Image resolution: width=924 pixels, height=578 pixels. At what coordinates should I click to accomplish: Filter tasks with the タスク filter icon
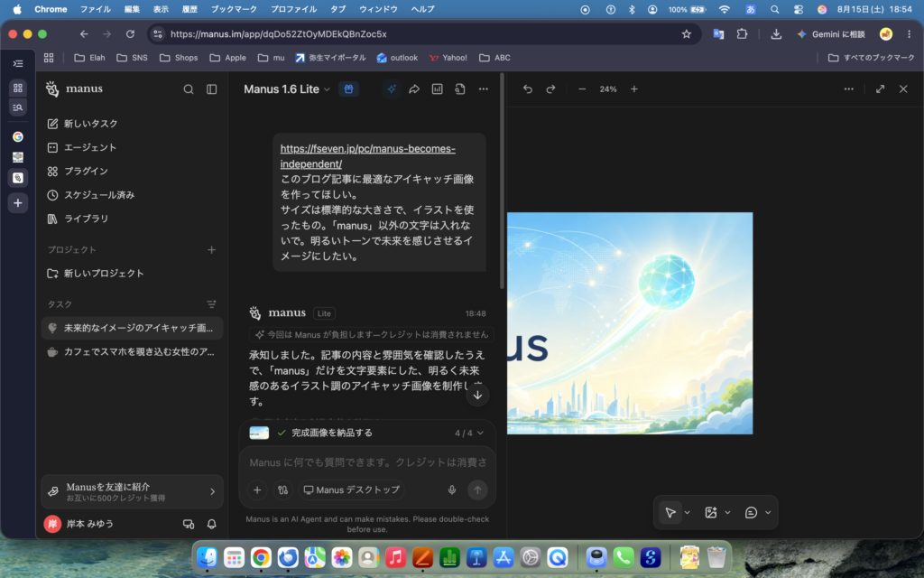(211, 304)
